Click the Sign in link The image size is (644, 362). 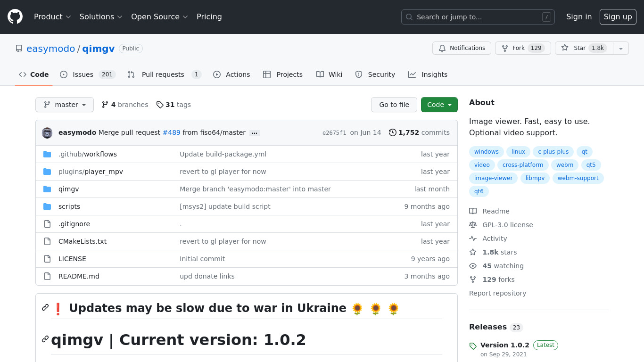[x=579, y=16]
